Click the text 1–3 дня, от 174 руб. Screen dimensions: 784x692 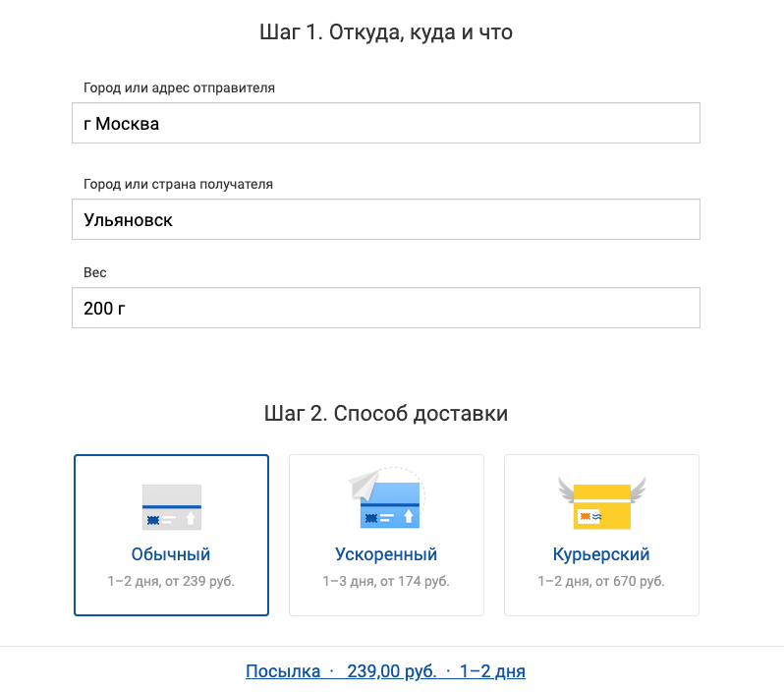386,582
